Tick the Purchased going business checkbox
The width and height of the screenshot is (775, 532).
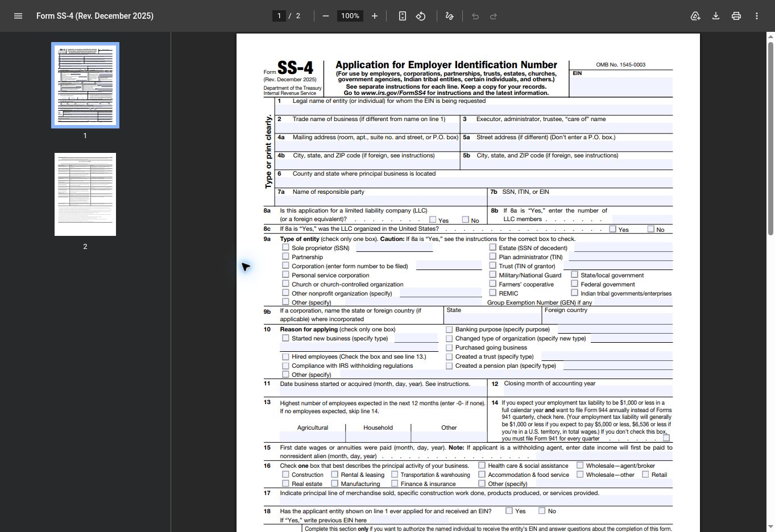click(449, 347)
